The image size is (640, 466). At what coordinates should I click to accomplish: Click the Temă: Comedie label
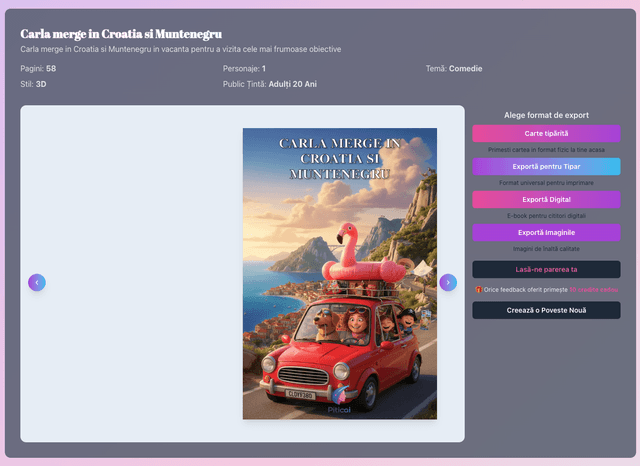coord(454,69)
